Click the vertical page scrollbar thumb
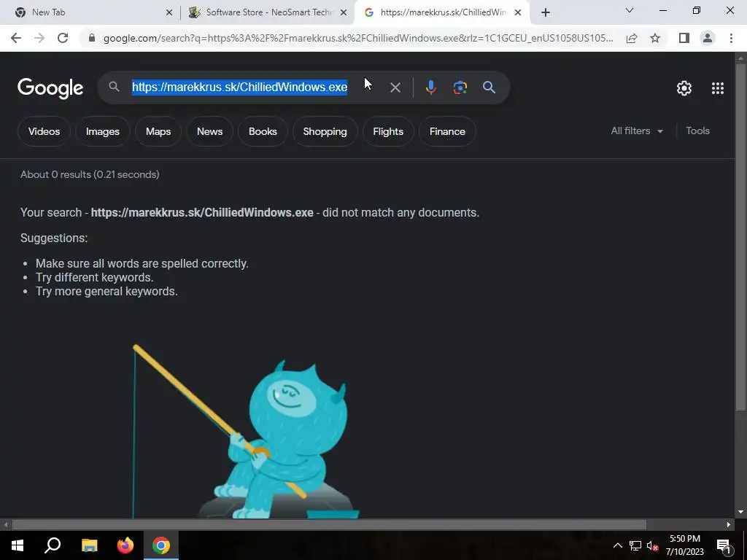 (740, 236)
